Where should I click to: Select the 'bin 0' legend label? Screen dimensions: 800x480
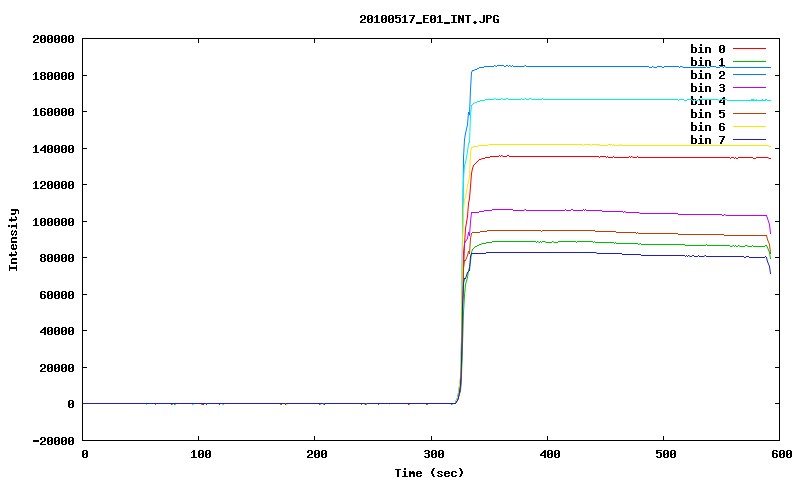(708, 49)
